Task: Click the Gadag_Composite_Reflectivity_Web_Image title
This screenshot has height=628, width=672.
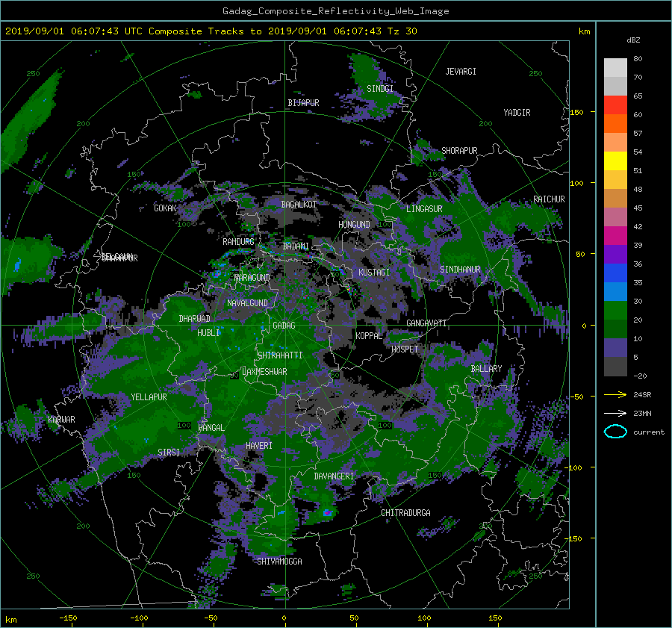Action: click(335, 11)
